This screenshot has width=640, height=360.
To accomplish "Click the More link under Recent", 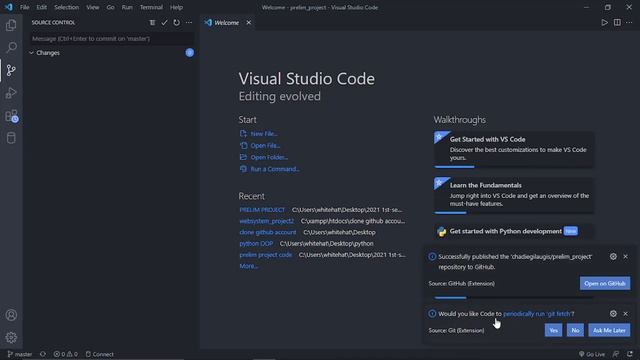I will (249, 266).
